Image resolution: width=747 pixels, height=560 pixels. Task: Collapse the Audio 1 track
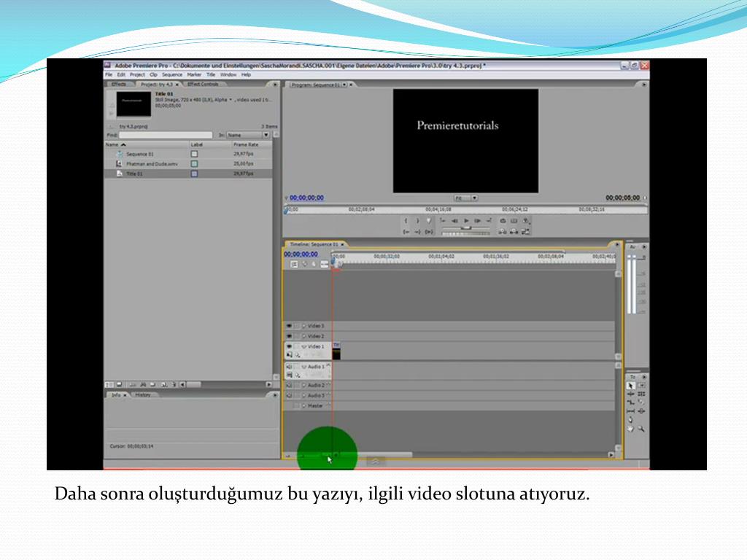[304, 367]
